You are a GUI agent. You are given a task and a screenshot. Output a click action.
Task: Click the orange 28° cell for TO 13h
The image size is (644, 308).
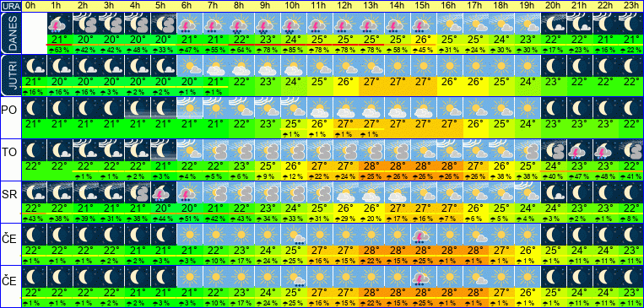click(371, 167)
